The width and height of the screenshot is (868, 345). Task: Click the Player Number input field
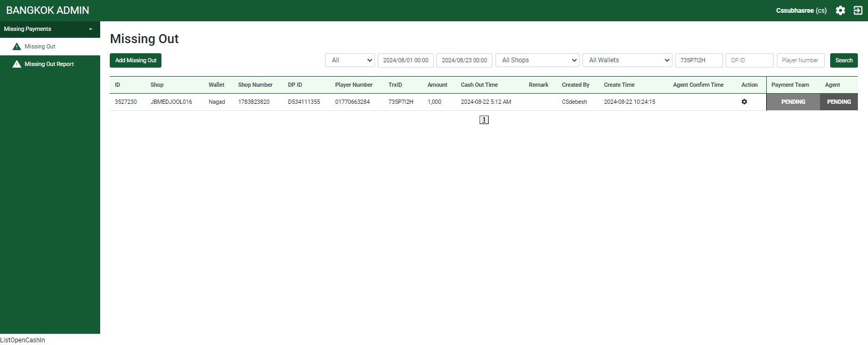pos(800,60)
